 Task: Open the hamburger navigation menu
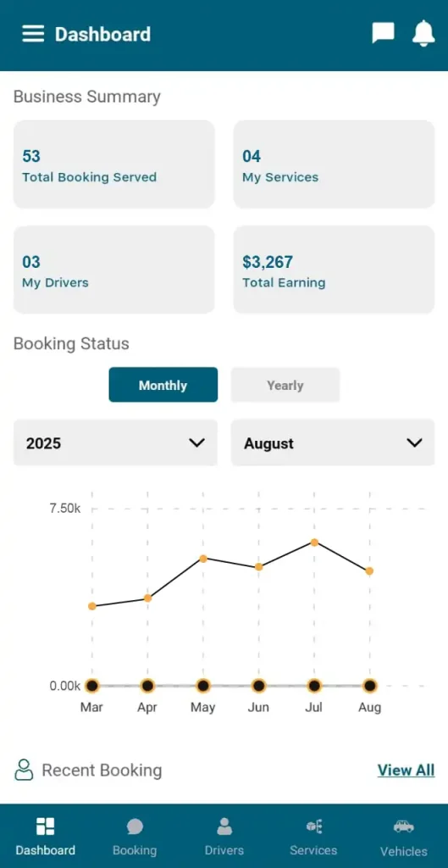[x=33, y=34]
